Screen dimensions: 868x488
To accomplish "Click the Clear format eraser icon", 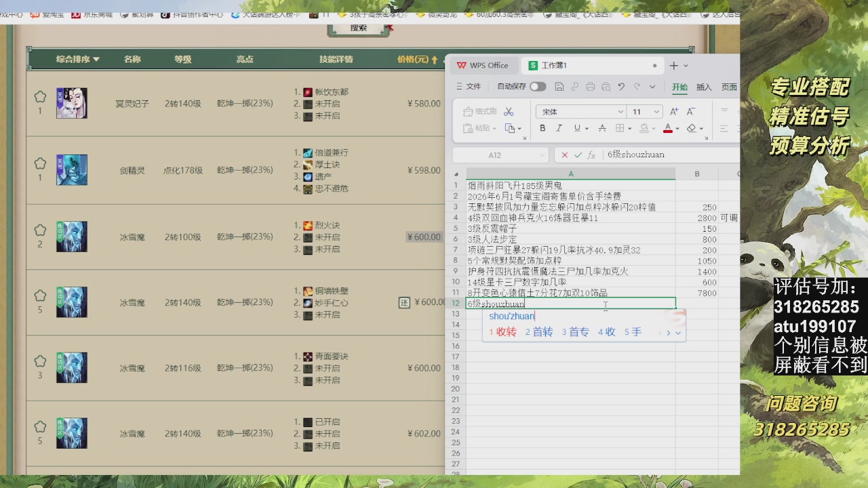I will (x=691, y=128).
